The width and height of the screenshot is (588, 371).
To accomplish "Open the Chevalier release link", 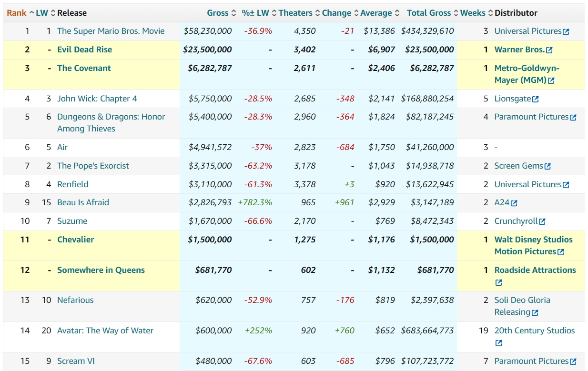I will pyautogui.click(x=76, y=240).
